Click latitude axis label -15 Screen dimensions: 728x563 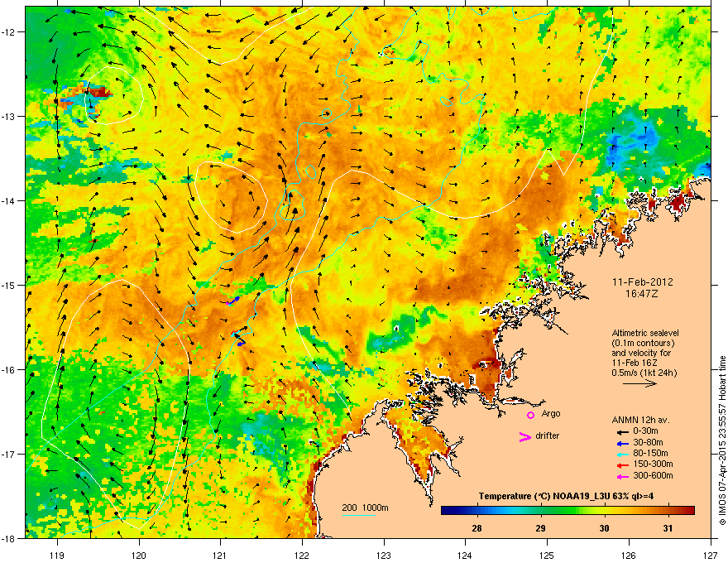tap(8, 285)
